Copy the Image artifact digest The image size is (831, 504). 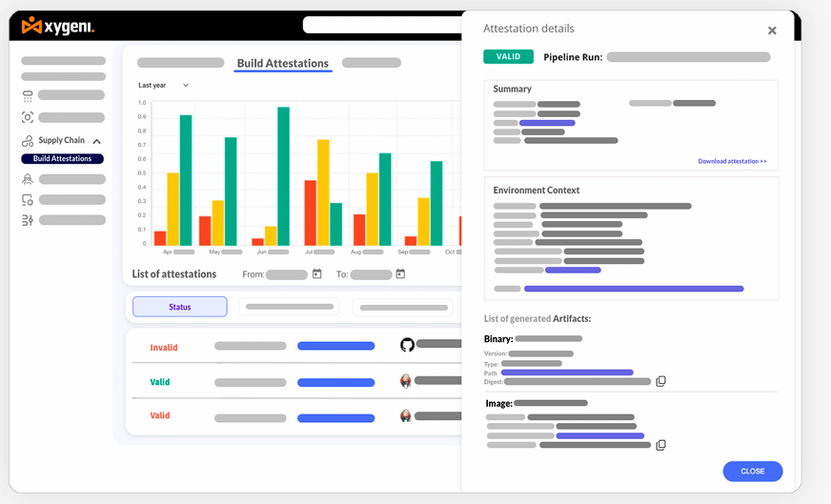pyautogui.click(x=660, y=445)
